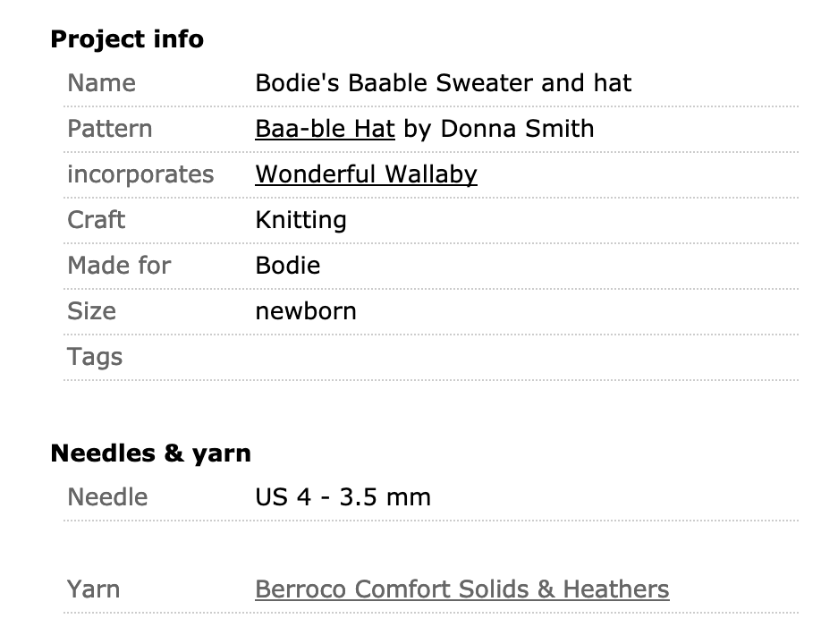Click the 'Bodie' made-for value
821x644 pixels.
click(x=287, y=266)
